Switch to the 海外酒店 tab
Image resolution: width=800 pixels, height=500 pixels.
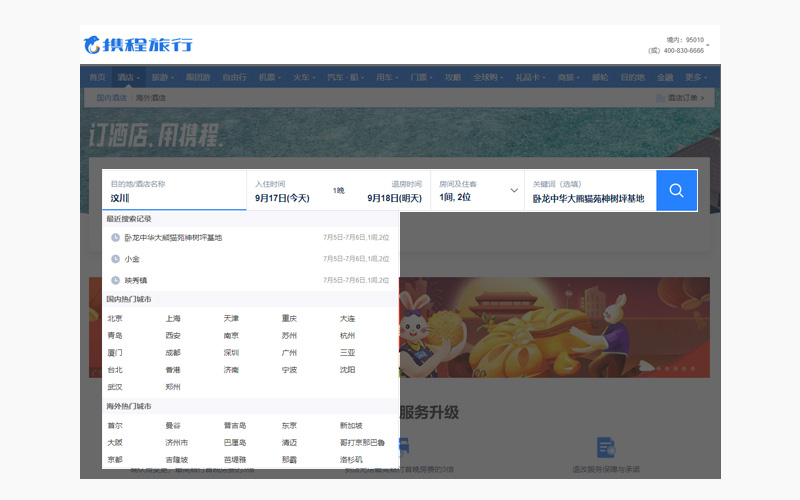151,97
